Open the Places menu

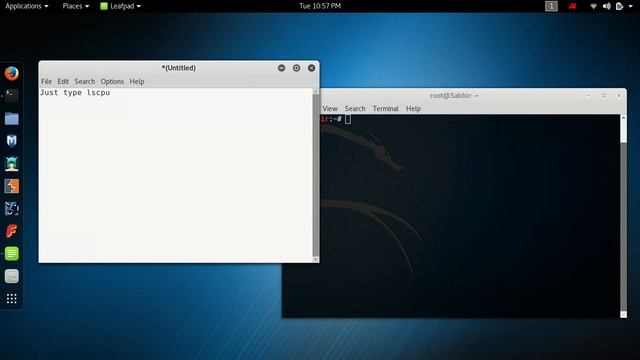tap(76, 6)
